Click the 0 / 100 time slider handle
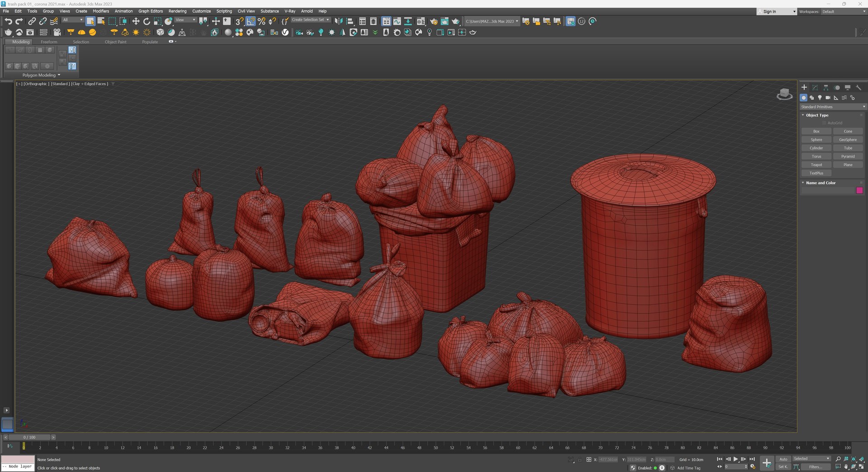Screen dimensions: 868x472 [29, 437]
